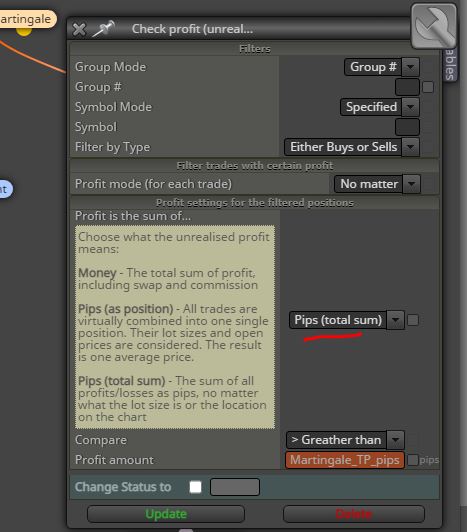Toggle the checkbox beside Group #
The width and height of the screenshot is (467, 532).
428,87
